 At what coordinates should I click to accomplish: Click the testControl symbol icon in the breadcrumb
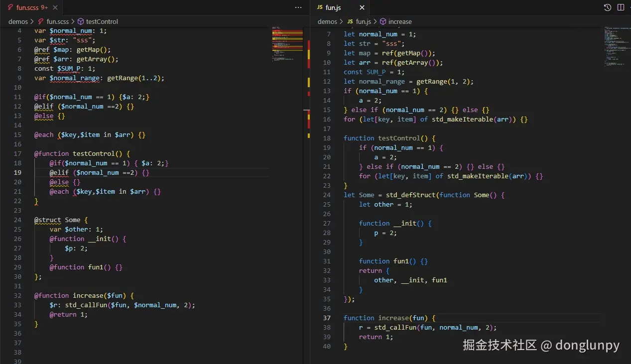pyautogui.click(x=80, y=21)
